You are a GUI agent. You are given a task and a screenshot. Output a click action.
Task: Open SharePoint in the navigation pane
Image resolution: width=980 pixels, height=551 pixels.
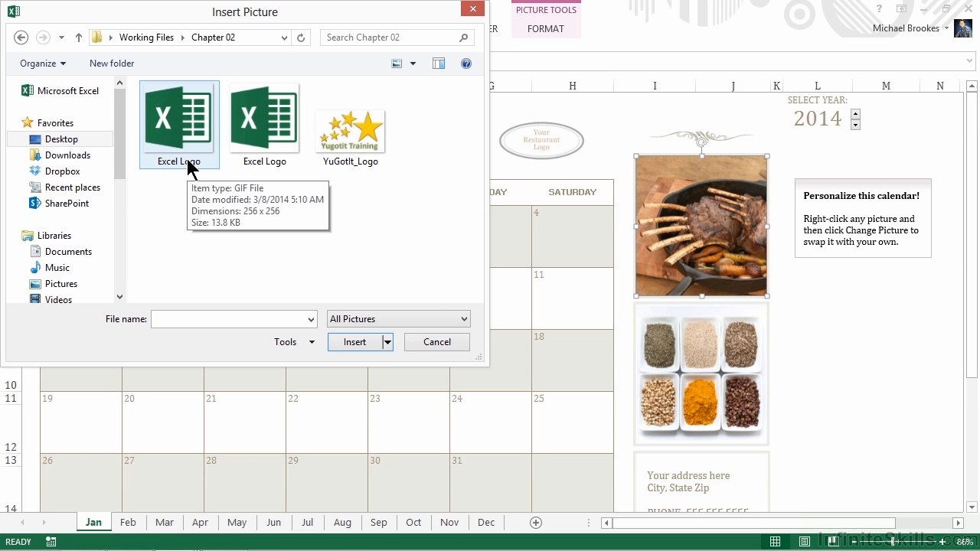tap(59, 204)
